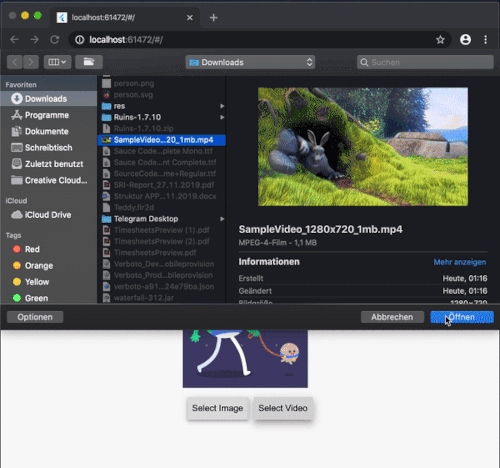The height and width of the screenshot is (468, 500).
Task: Open a new browser tab with plus
Action: 214,17
